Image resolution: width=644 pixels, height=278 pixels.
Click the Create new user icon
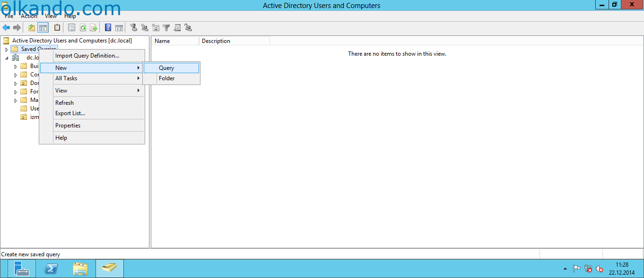point(134,28)
